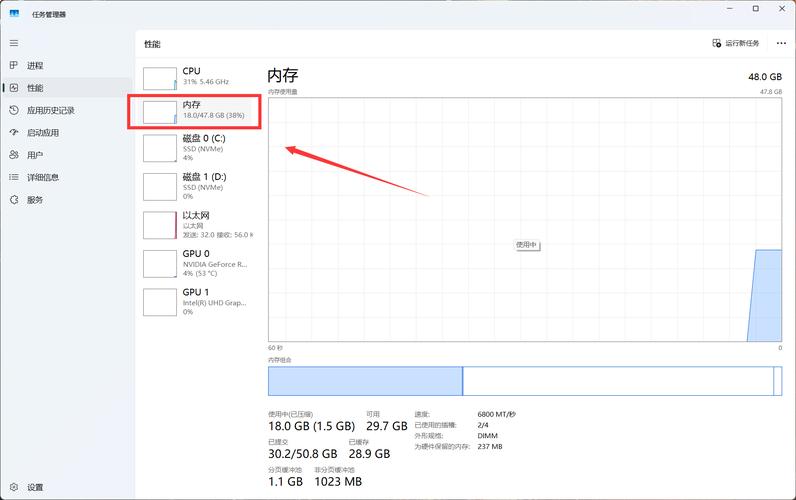
Task: Open 启动应用 (Startup apps) icon
Action: pos(14,132)
